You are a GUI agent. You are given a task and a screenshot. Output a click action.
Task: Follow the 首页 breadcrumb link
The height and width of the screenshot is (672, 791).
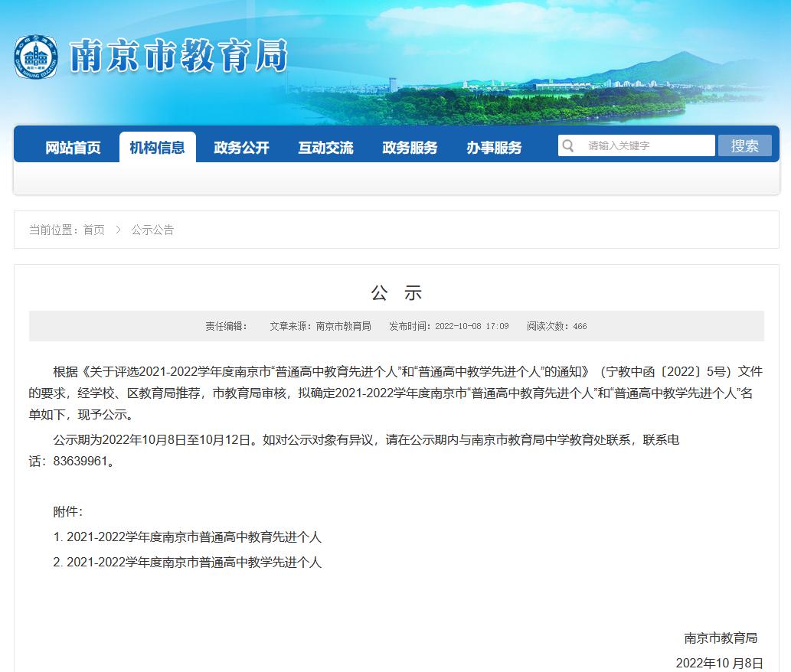coord(94,230)
